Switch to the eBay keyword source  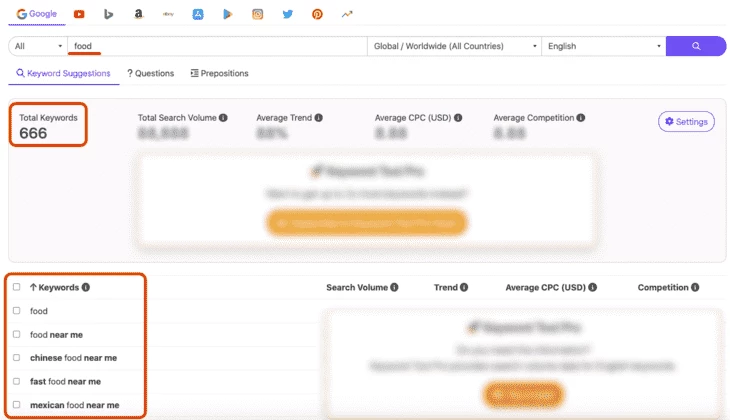(168, 14)
